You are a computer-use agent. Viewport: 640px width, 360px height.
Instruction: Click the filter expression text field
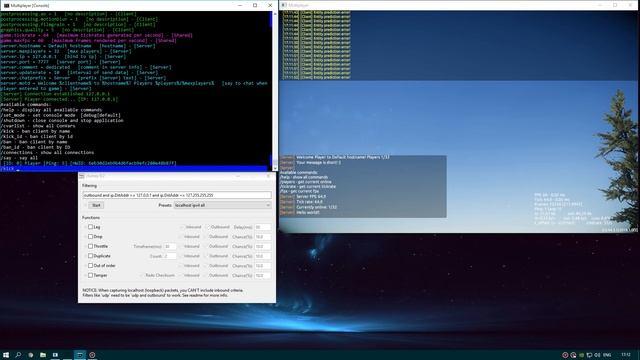point(177,196)
